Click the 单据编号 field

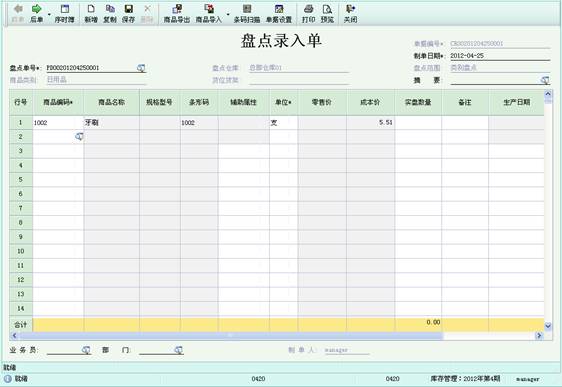point(500,44)
